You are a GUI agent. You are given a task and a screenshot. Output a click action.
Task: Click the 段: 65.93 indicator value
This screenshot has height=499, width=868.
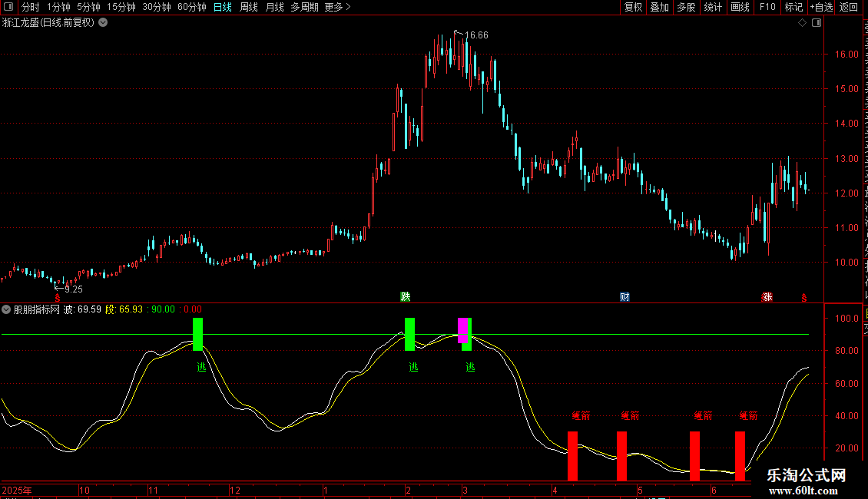click(124, 310)
